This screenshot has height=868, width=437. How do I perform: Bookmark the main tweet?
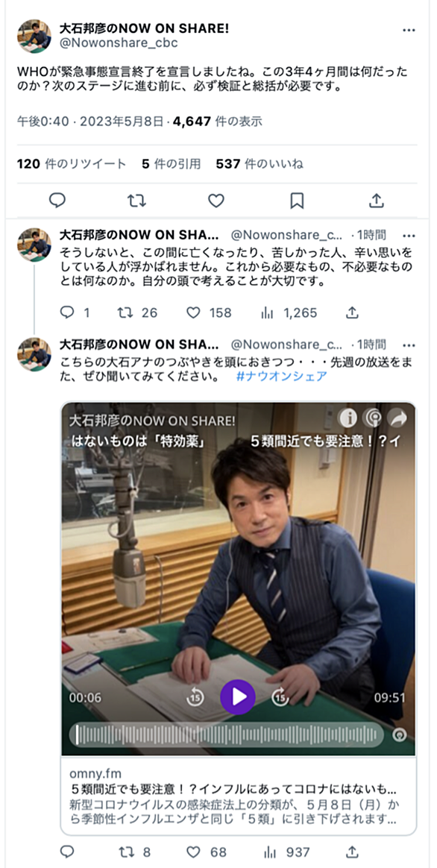(297, 201)
